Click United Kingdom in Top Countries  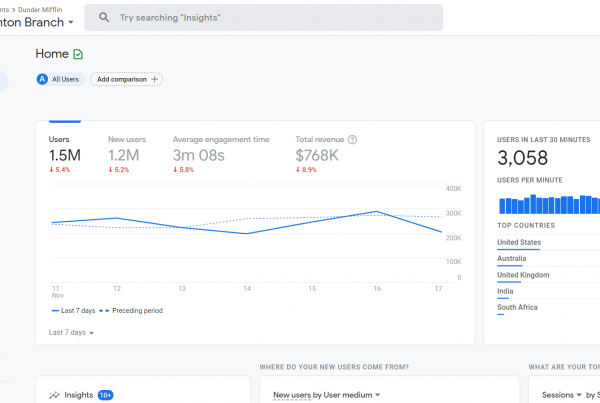click(523, 275)
